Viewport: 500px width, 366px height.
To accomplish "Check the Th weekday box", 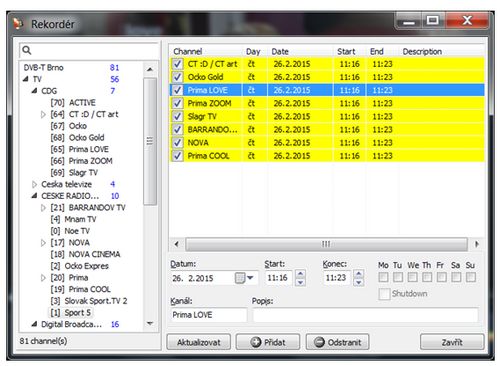I will point(427,277).
